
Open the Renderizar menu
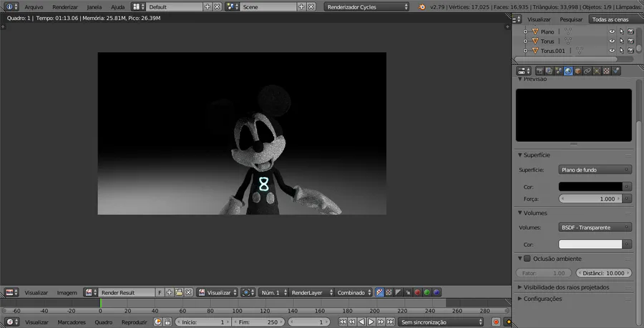click(x=65, y=7)
